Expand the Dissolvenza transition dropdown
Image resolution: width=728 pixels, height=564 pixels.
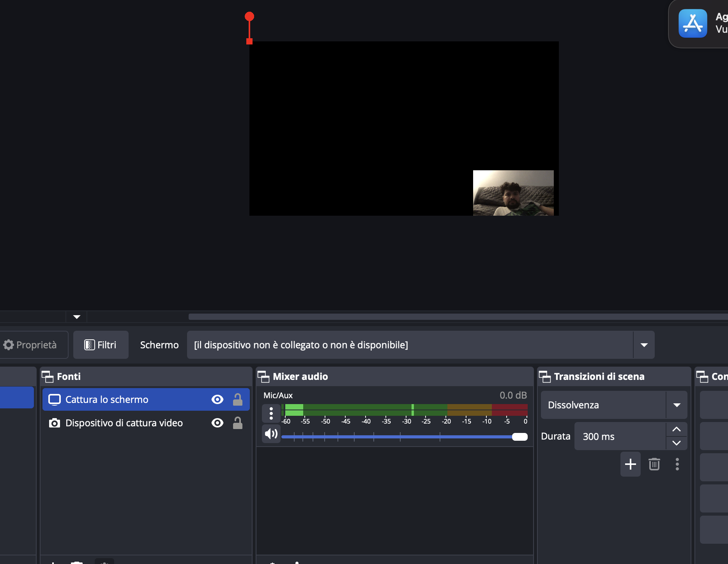(x=677, y=405)
